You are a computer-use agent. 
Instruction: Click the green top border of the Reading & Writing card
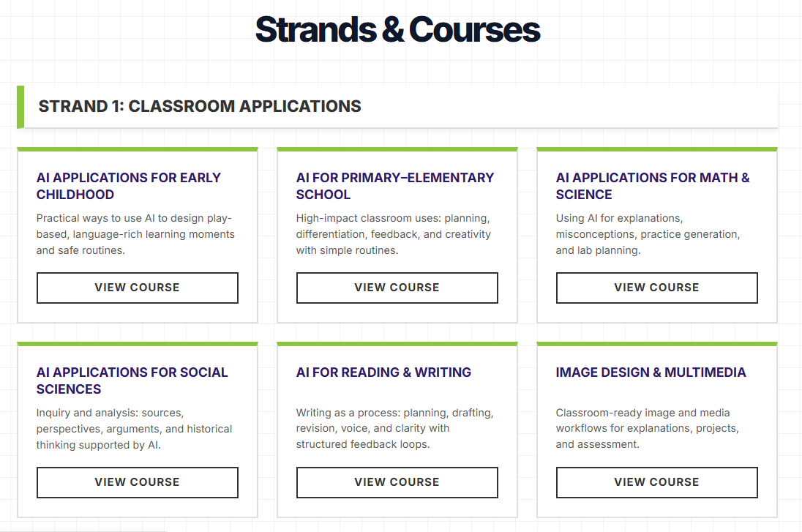[x=397, y=343]
